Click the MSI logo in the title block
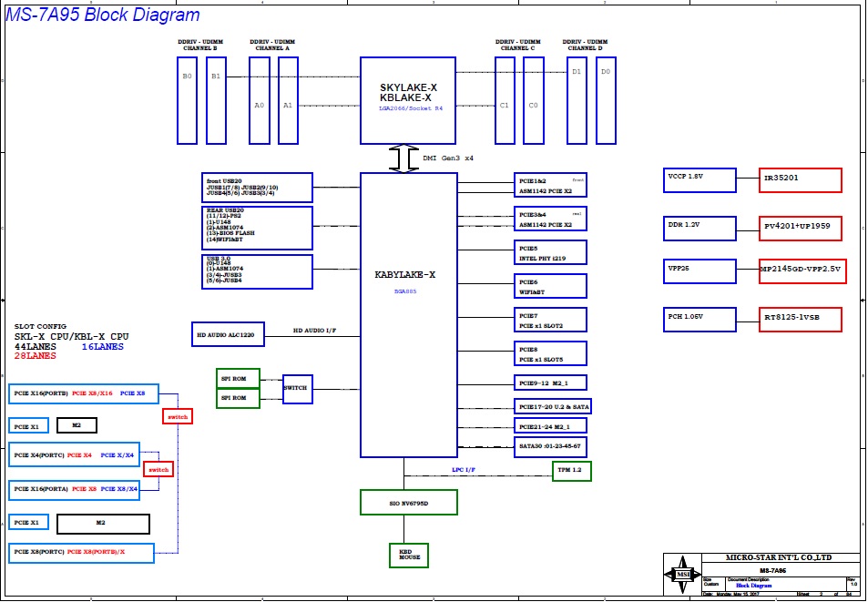 (x=682, y=575)
